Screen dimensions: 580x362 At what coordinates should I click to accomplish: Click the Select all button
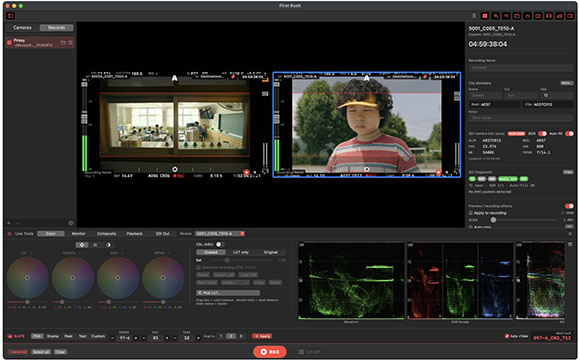tap(41, 352)
